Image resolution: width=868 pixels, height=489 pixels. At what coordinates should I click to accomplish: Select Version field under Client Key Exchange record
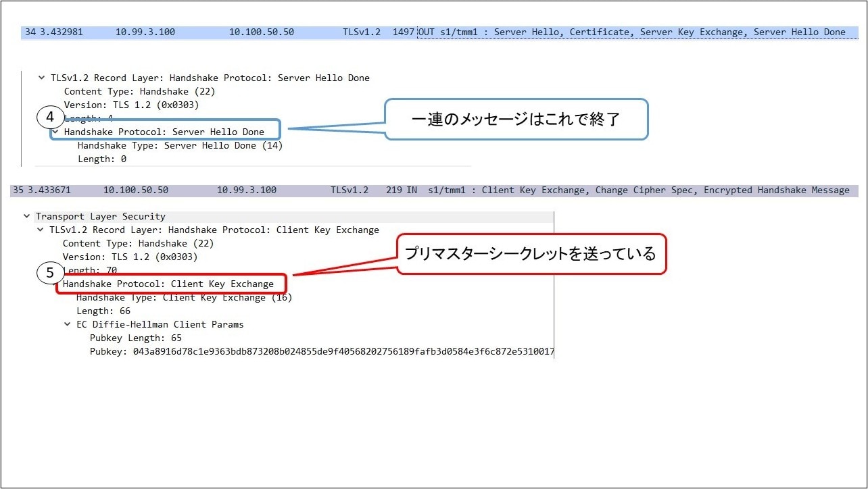click(130, 257)
